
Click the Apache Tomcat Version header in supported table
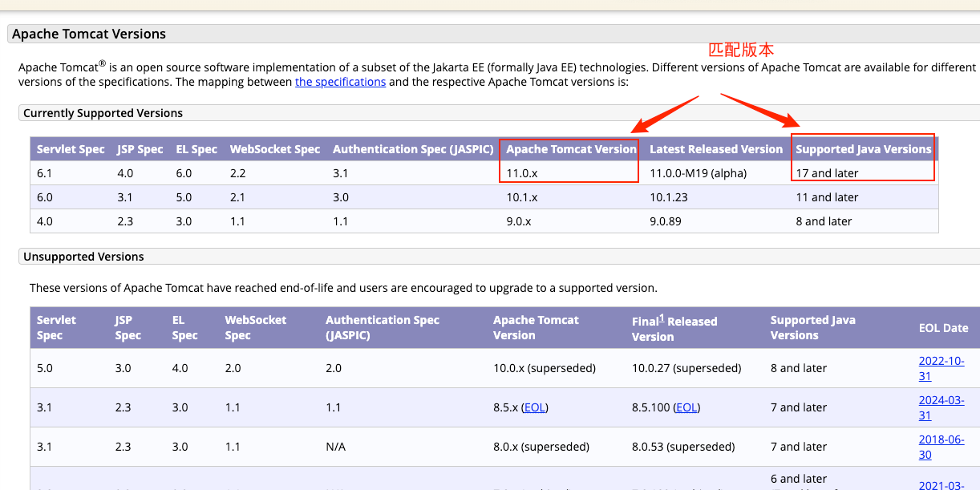(x=571, y=149)
